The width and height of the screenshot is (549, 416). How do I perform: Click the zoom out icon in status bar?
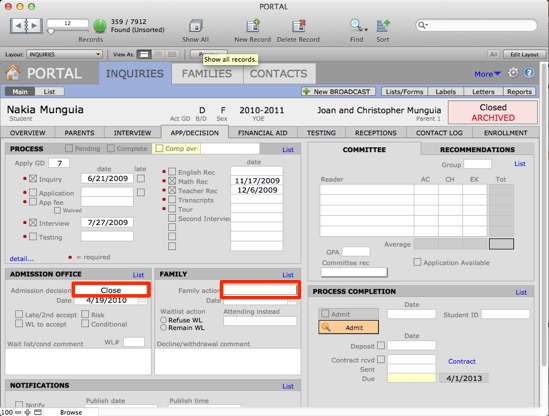click(x=18, y=412)
